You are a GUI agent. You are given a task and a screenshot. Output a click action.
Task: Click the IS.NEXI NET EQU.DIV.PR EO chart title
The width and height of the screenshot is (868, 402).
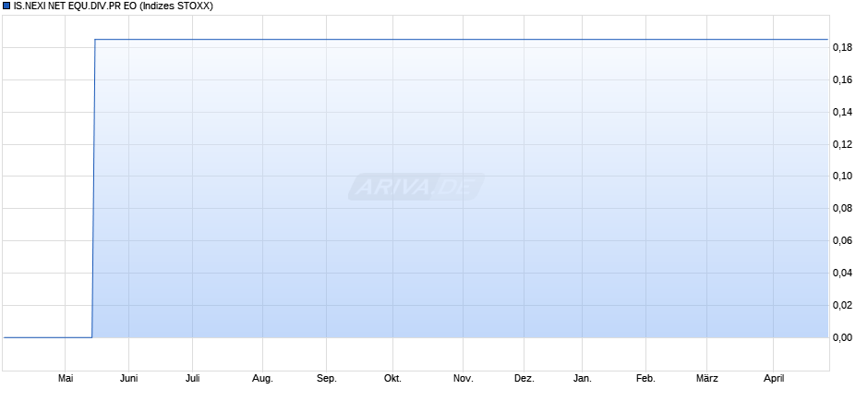[114, 6]
